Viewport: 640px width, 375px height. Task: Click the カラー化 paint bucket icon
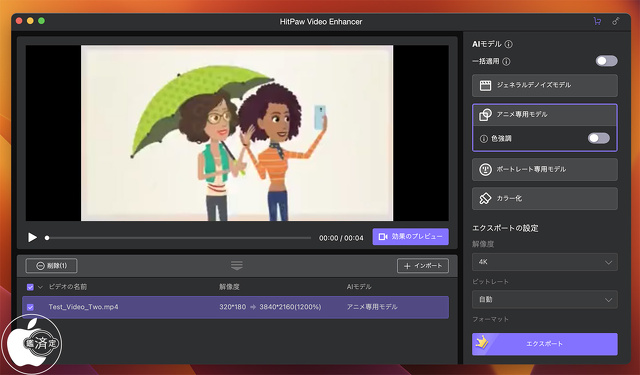pyautogui.click(x=485, y=199)
